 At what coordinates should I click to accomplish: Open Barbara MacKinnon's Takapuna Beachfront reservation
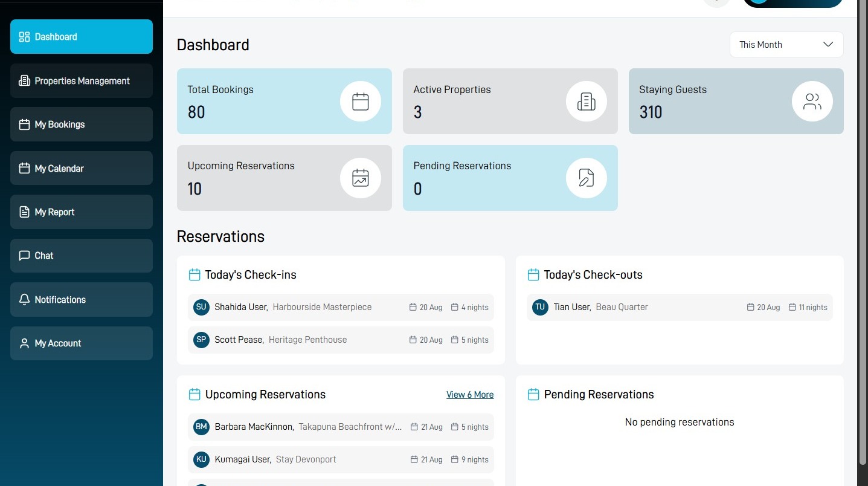341,427
